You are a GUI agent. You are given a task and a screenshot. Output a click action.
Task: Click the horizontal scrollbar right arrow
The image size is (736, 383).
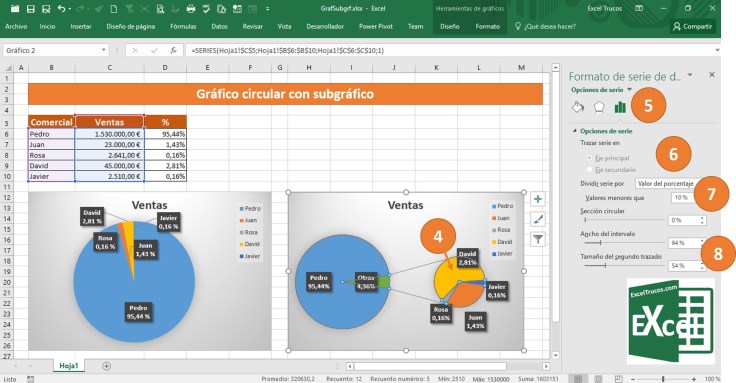(545, 366)
